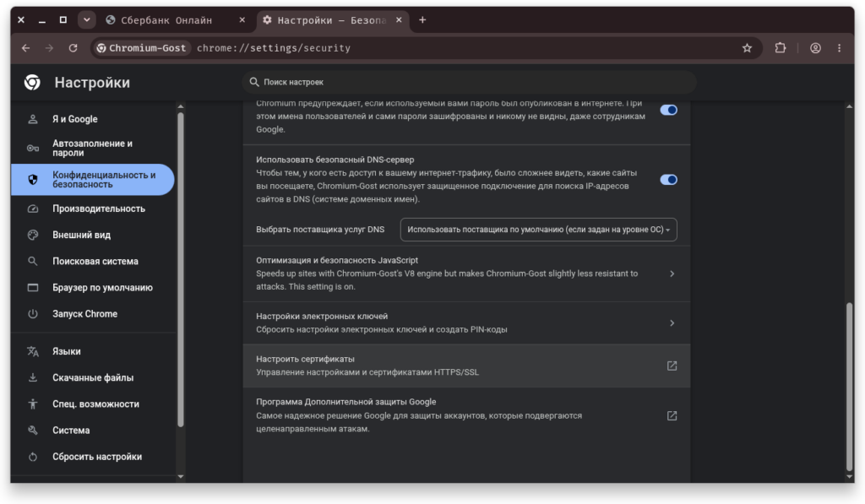Click the wrench icon for Система
Image resolution: width=865 pixels, height=504 pixels.
tap(33, 430)
